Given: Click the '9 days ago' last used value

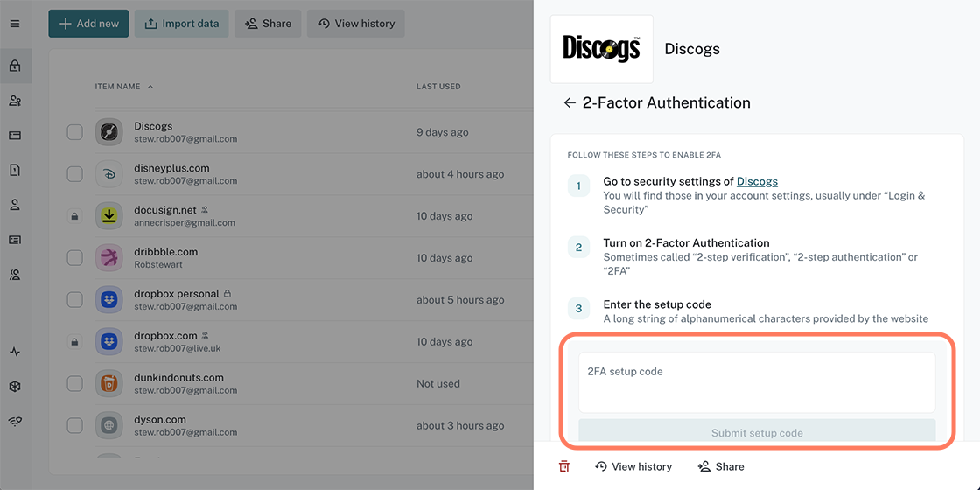Looking at the screenshot, I should 443,132.
